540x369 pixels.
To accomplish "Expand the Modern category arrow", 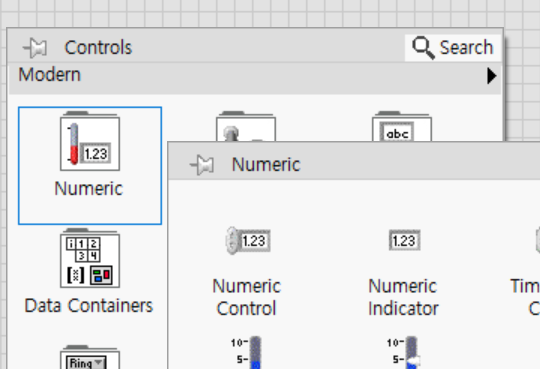I will [491, 76].
